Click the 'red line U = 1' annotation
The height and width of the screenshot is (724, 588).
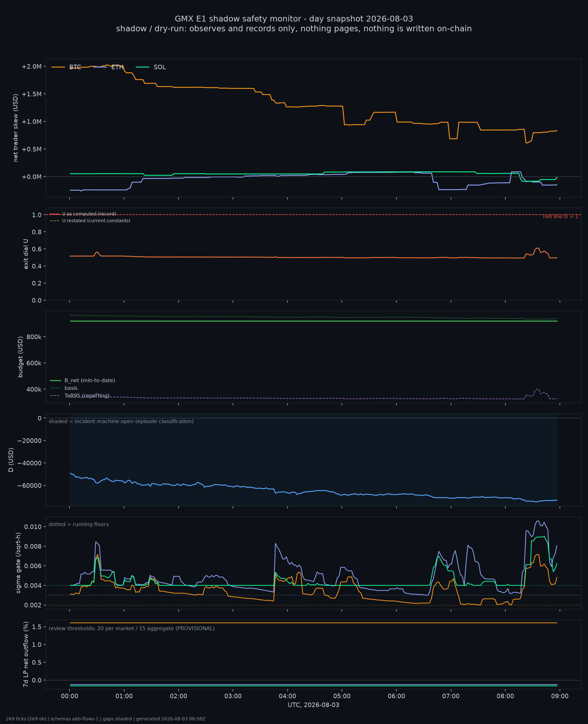[561, 217]
